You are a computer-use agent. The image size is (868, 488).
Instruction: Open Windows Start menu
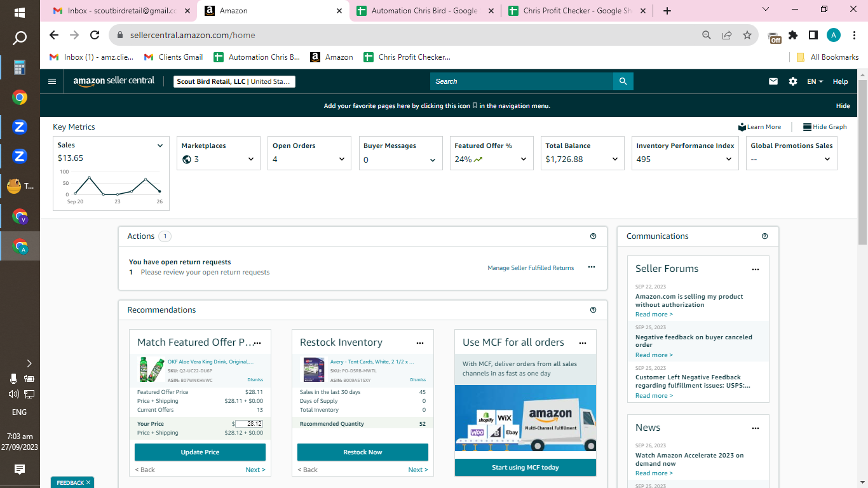(x=20, y=12)
